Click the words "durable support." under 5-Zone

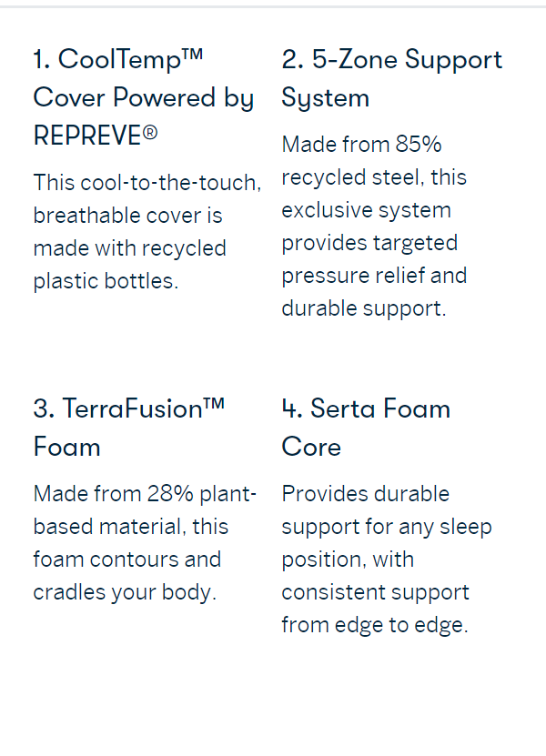click(x=363, y=308)
